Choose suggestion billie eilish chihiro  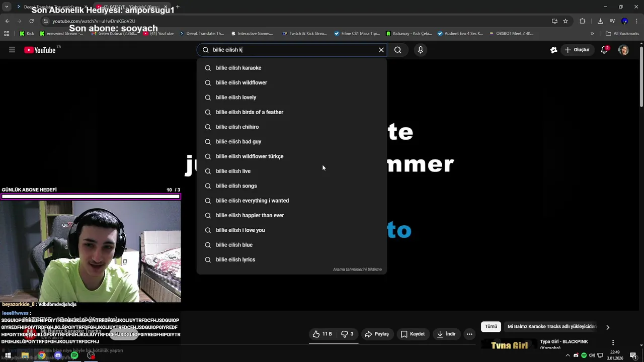(x=292, y=127)
